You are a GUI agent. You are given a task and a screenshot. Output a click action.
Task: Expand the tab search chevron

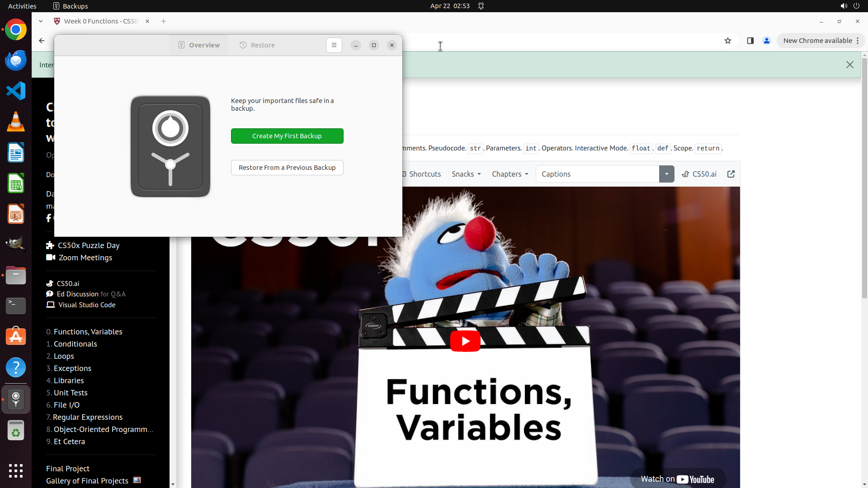point(41,21)
